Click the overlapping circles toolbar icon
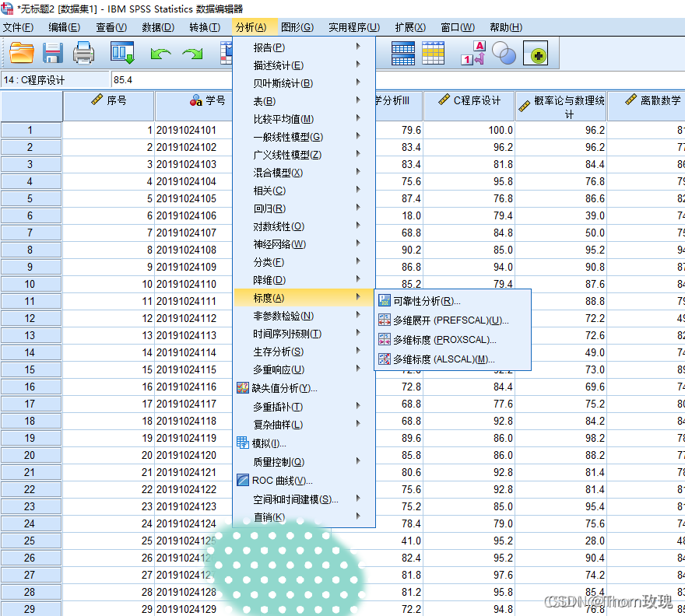Viewport: 685px width, 616px height. 504,54
